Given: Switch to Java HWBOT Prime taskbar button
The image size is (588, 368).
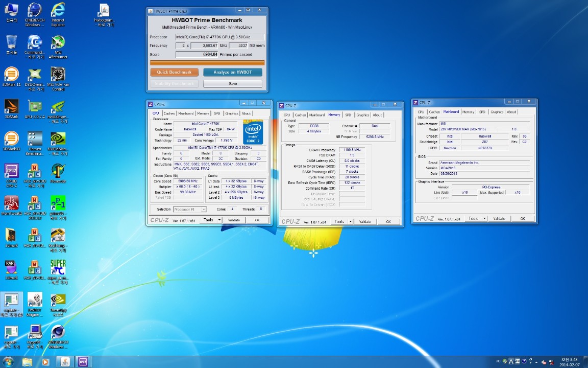Looking at the screenshot, I should (65, 362).
